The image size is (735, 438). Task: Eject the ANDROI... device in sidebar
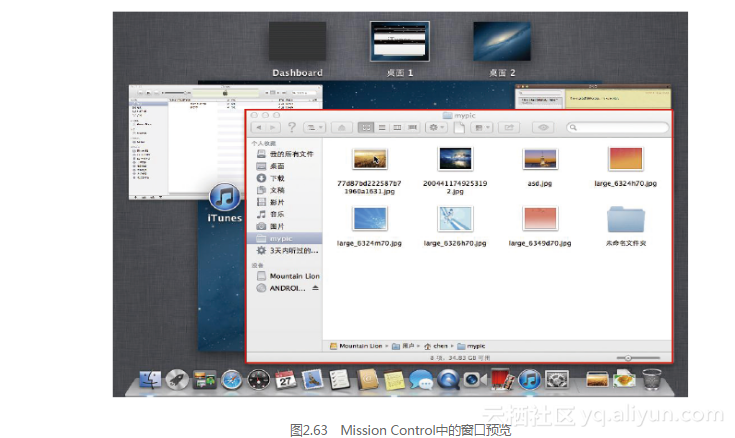(x=315, y=288)
